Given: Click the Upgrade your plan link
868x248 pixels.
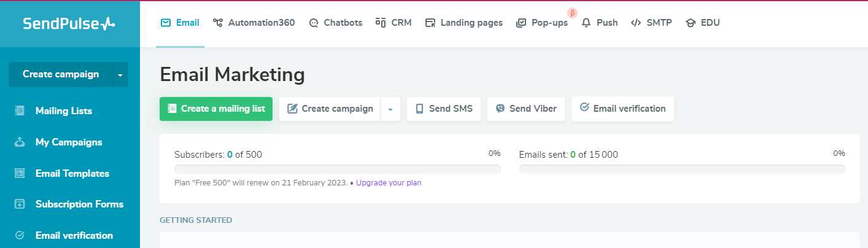Looking at the screenshot, I should 389,183.
